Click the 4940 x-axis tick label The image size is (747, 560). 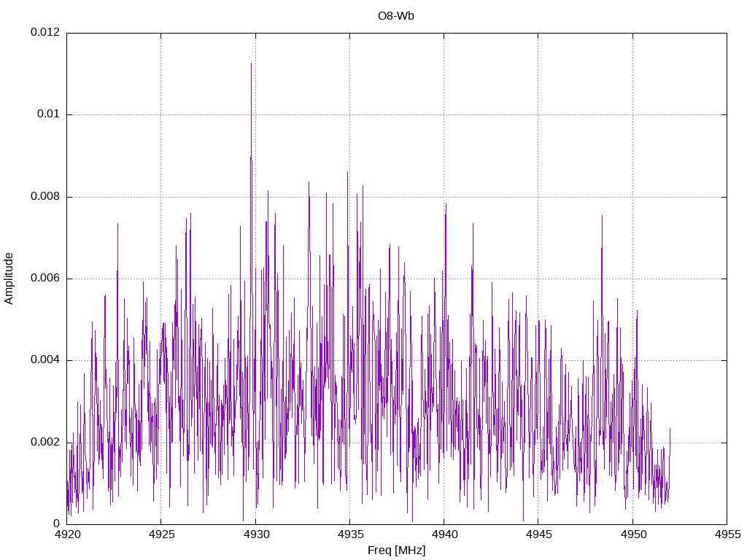pyautogui.click(x=444, y=534)
